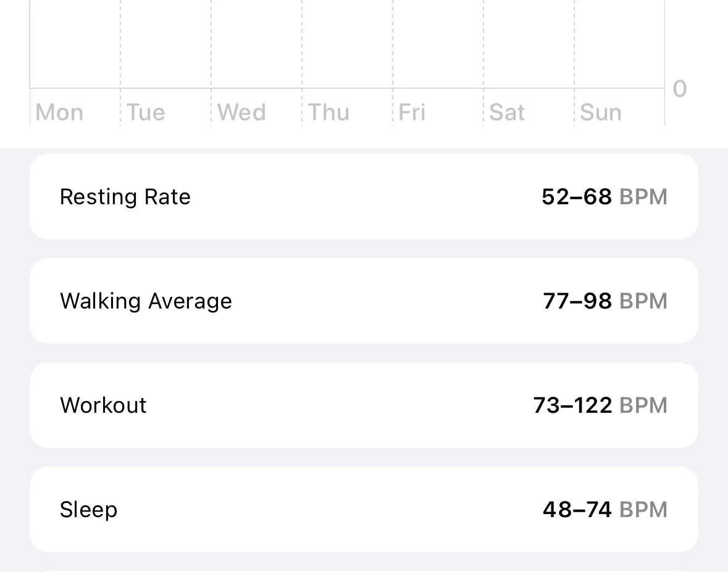Select the Resting Rate row label
This screenshot has width=728, height=572.
click(125, 197)
